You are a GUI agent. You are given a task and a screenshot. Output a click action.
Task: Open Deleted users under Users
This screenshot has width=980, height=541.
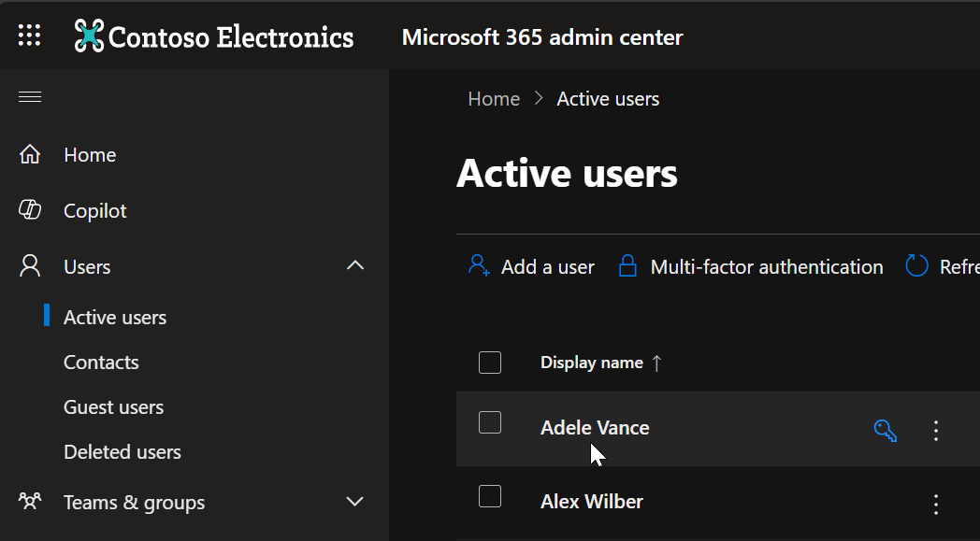tap(122, 451)
